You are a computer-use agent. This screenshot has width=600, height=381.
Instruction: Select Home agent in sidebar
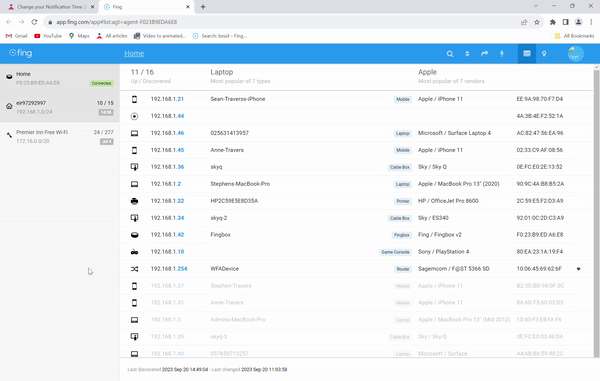tap(60, 78)
